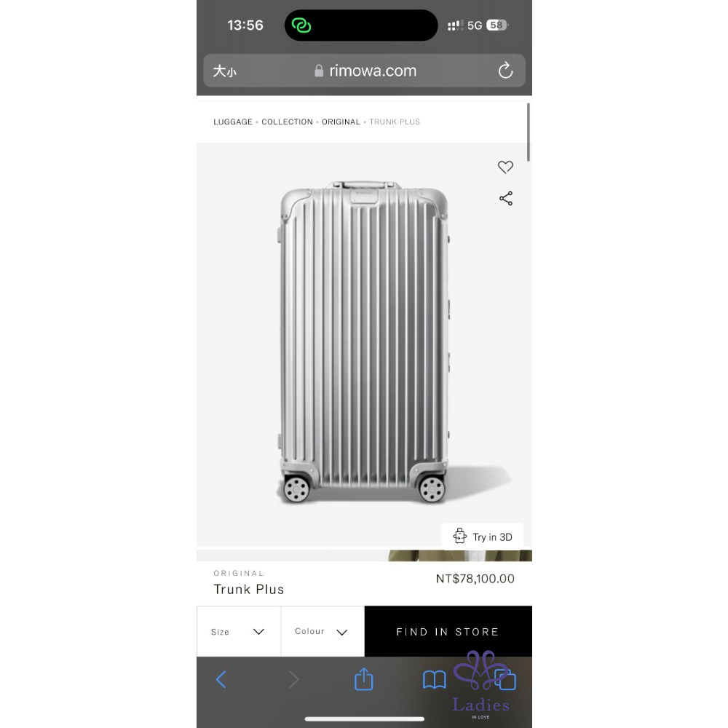Add Trunk Plus to wishlist with heart icon
This screenshot has width=728, height=728.
[x=505, y=167]
